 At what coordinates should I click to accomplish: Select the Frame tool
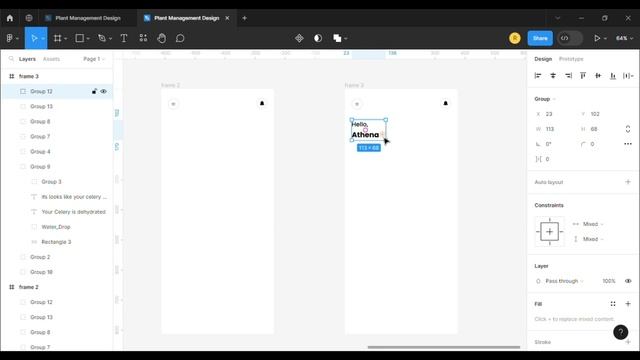58,38
